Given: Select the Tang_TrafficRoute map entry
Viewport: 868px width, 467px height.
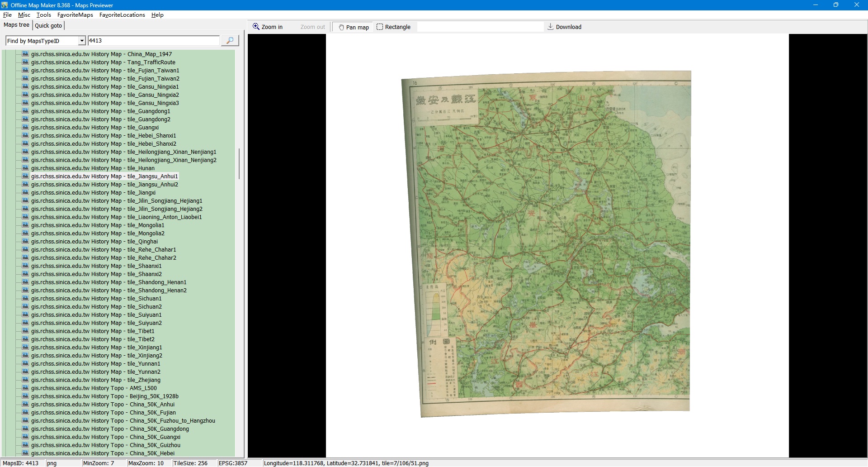Looking at the screenshot, I should 103,62.
